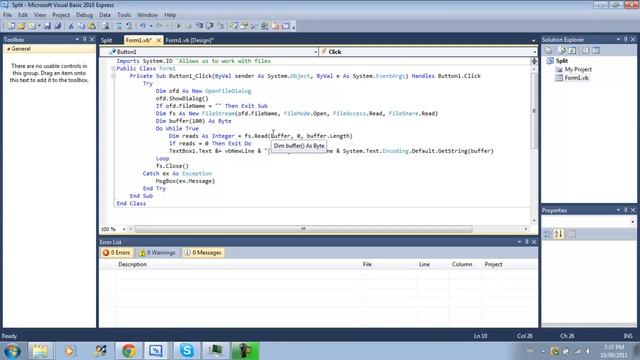Click the Copy toolbar icon

(x=81, y=26)
